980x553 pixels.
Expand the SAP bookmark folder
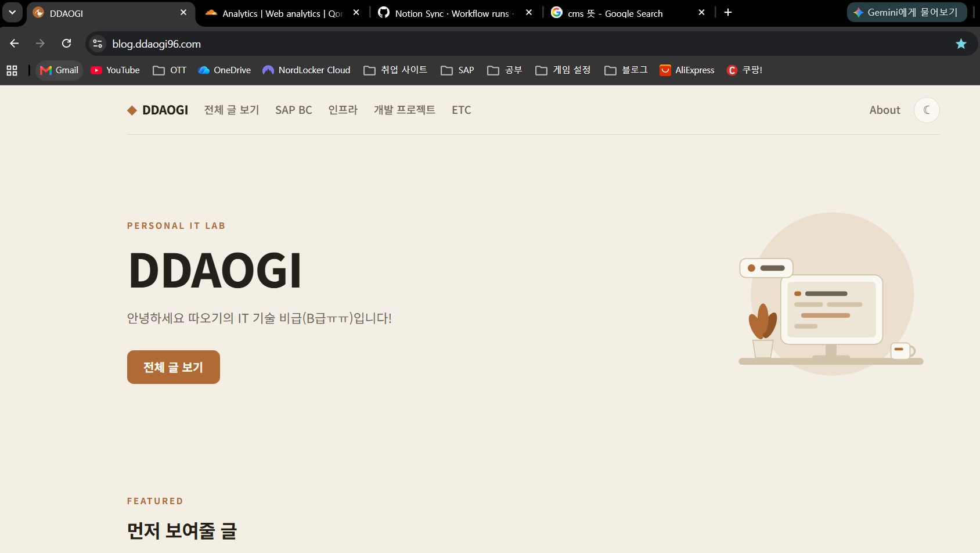pyautogui.click(x=457, y=70)
